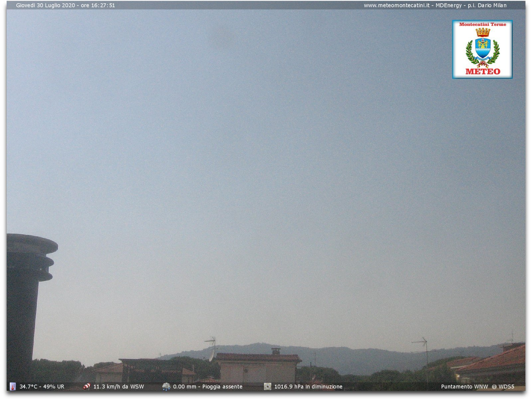
Task: Click the barometer pressure icon
Action: click(268, 386)
